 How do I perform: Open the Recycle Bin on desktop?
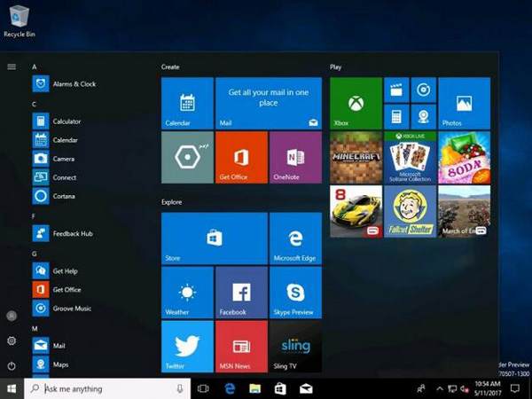[x=20, y=21]
